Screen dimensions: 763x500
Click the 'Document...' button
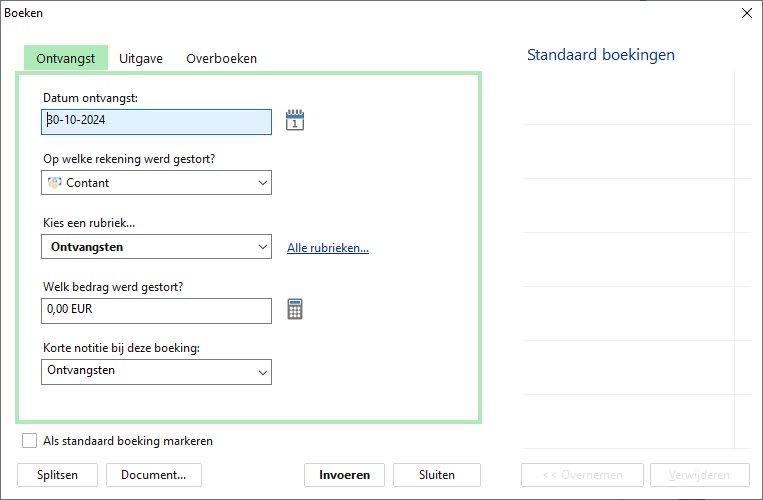[153, 475]
